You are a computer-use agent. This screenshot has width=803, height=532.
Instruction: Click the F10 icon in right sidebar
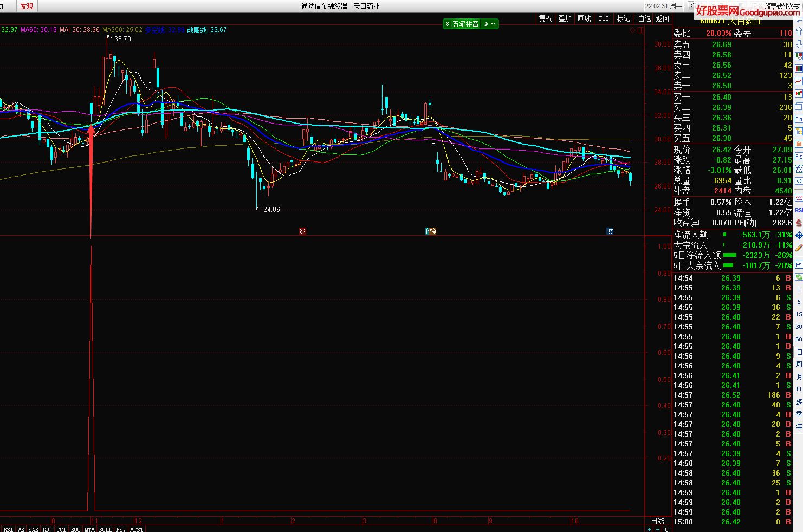point(799,118)
